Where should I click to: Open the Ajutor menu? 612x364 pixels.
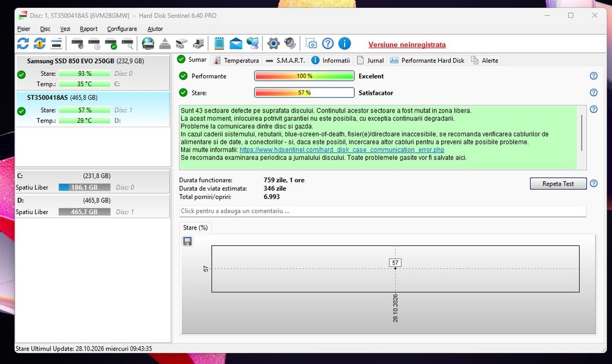155,29
